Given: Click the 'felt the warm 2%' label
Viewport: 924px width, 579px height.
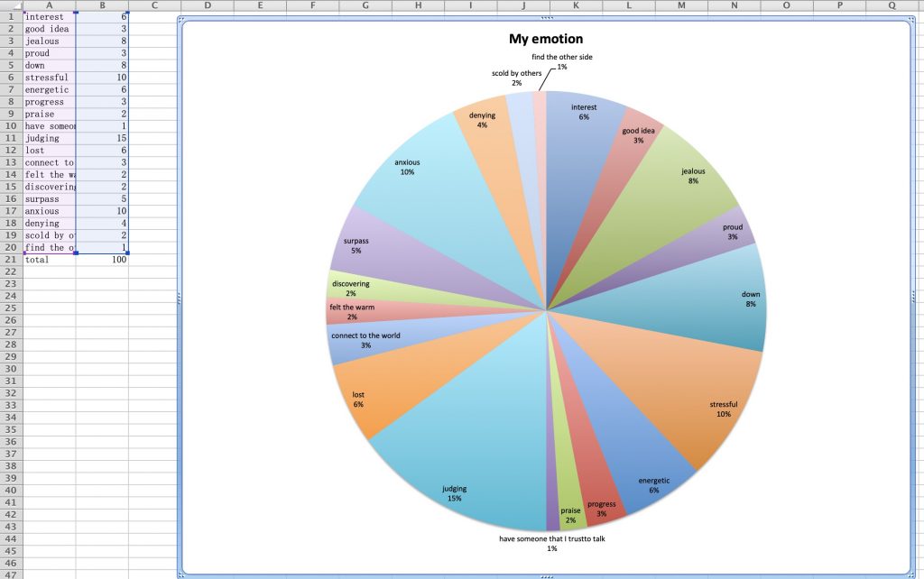Looking at the screenshot, I should (x=352, y=312).
